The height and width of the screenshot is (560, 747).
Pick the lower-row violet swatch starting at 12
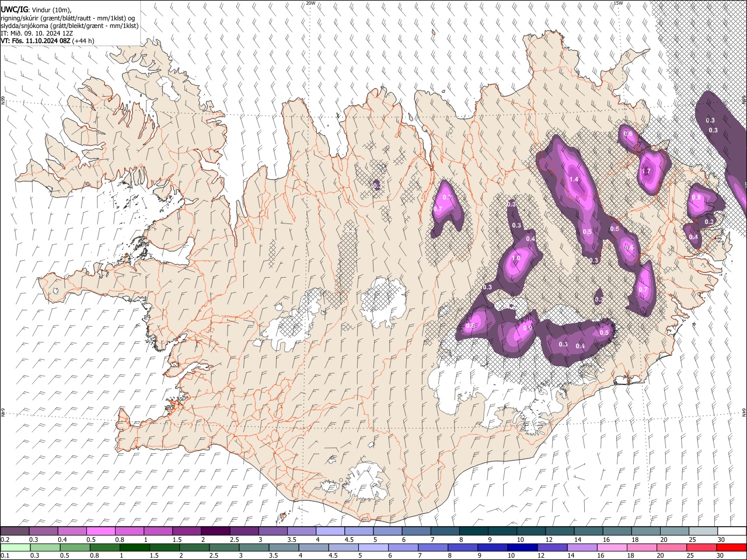pyautogui.click(x=552, y=547)
